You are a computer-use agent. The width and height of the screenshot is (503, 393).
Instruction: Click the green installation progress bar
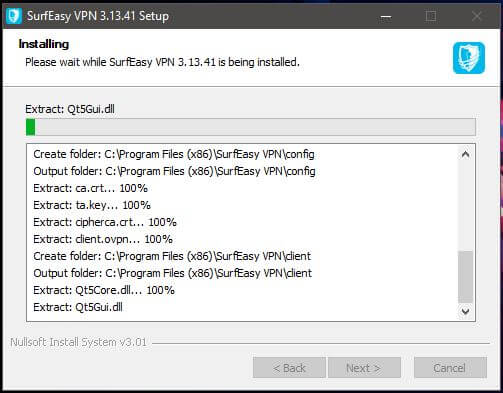(x=251, y=127)
